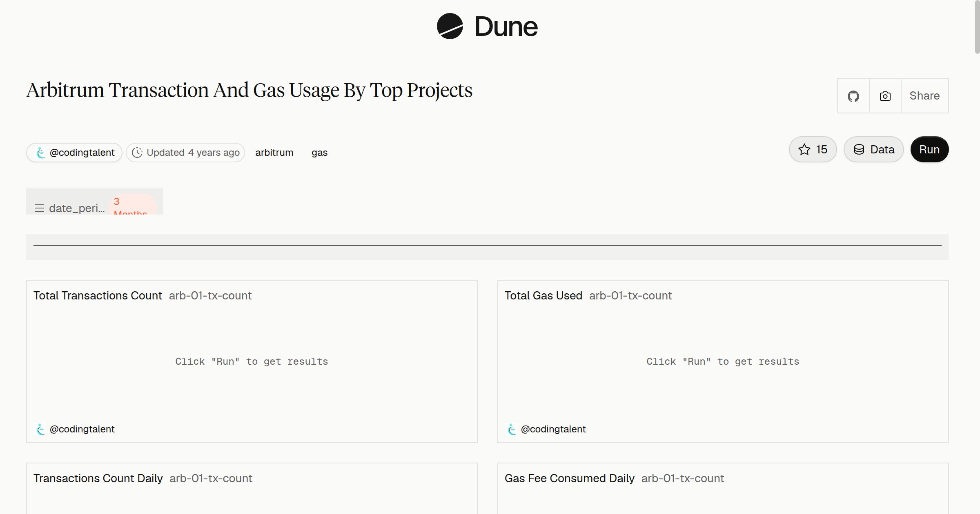980x514 pixels.
Task: Click avatar icon in Total Gas Used card
Action: click(x=512, y=429)
